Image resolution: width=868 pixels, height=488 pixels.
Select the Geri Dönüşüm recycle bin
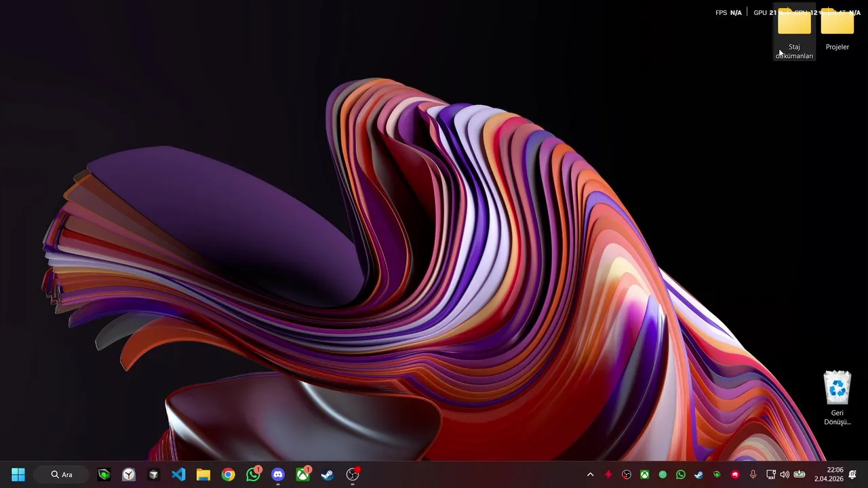coord(837,399)
